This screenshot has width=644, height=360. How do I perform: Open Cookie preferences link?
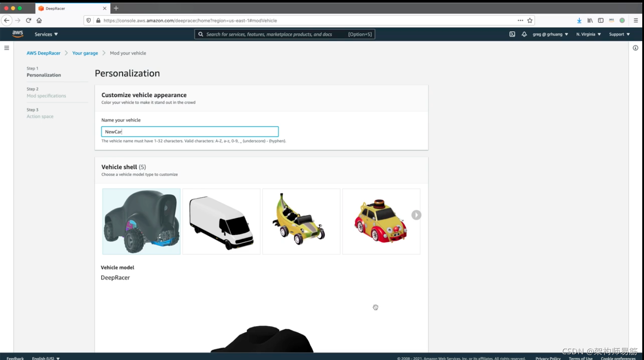click(618, 358)
